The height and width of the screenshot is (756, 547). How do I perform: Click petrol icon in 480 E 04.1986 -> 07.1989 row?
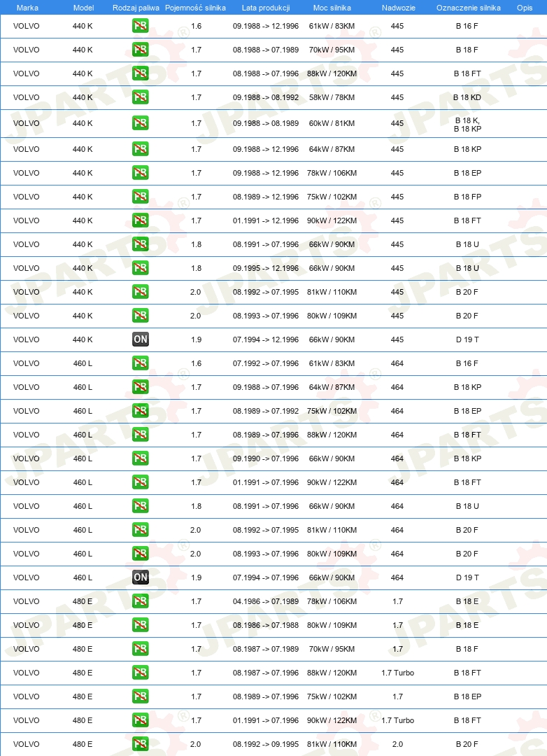click(x=140, y=601)
